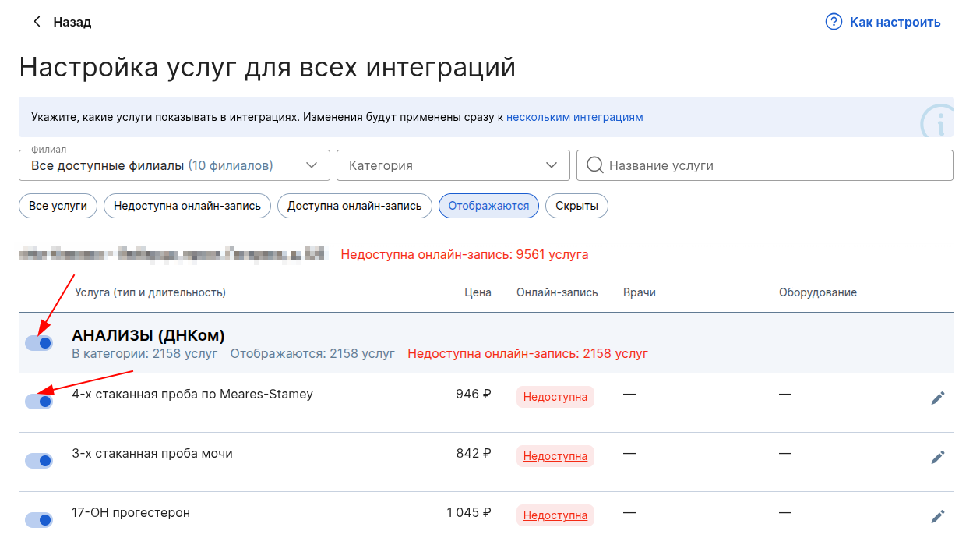
Task: Select the Все услуги filter chip
Action: (x=58, y=206)
